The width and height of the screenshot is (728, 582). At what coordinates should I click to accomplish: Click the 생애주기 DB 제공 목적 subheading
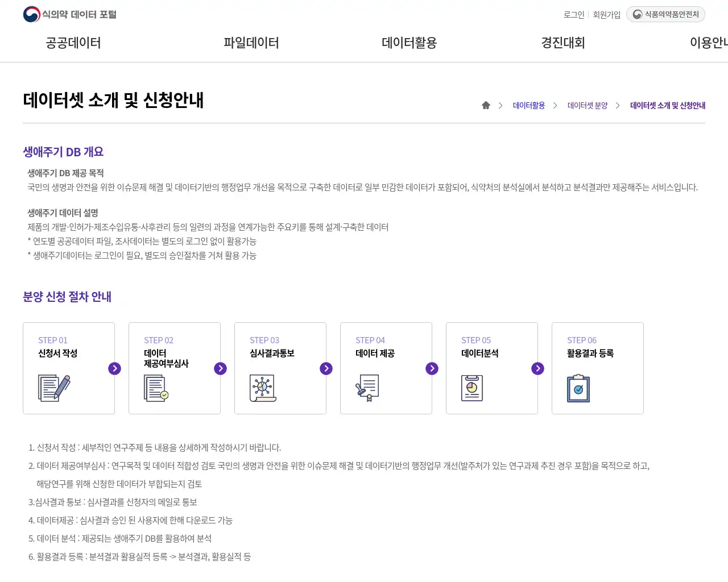pyautogui.click(x=65, y=173)
